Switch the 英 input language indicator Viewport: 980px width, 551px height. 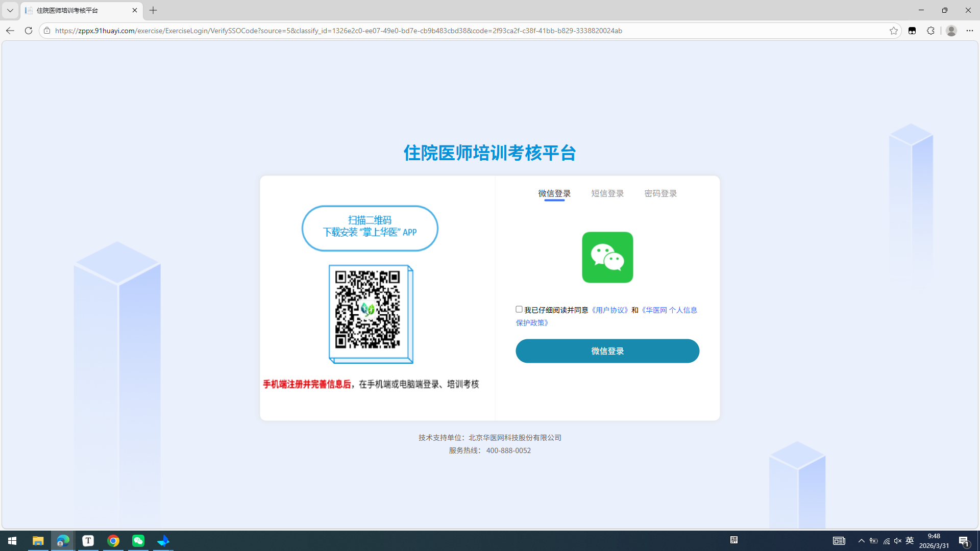(x=910, y=541)
